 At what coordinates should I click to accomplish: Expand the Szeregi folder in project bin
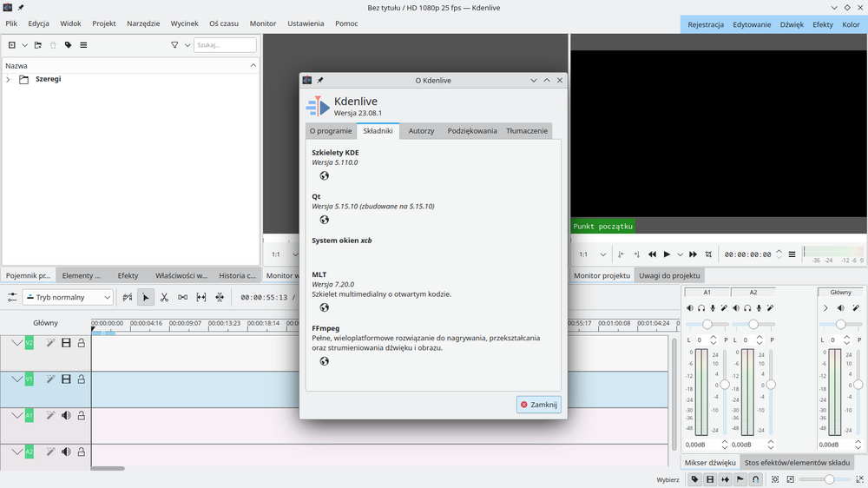(x=9, y=80)
